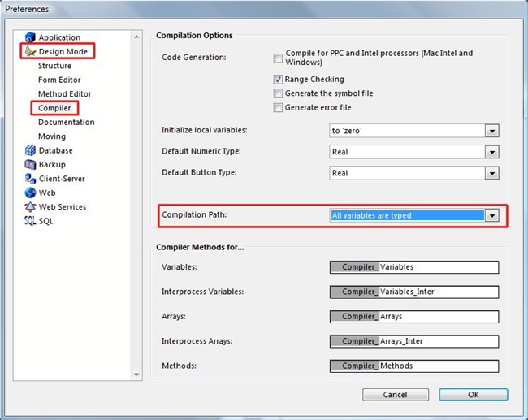The image size is (528, 420).
Task: Click the Web globe icon
Action: pyautogui.click(x=30, y=193)
